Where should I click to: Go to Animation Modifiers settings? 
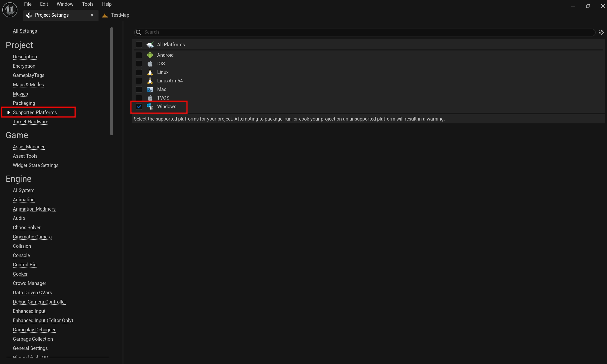[x=34, y=209]
